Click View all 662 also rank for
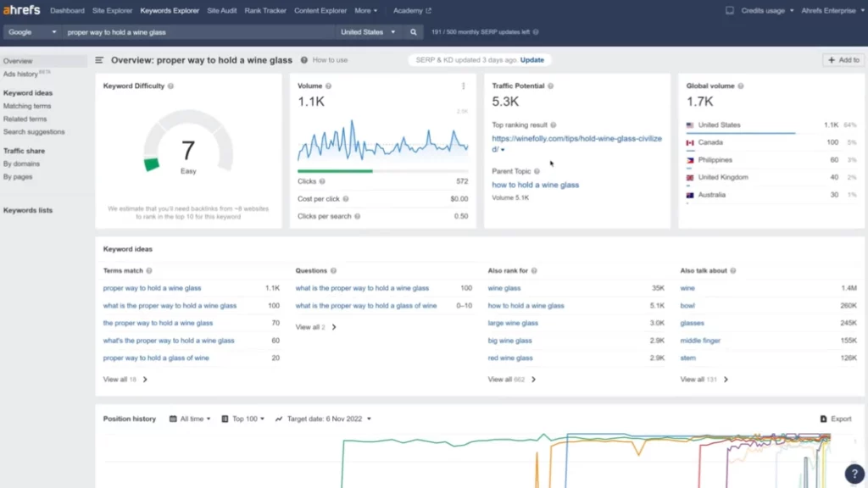The width and height of the screenshot is (868, 488). point(511,380)
